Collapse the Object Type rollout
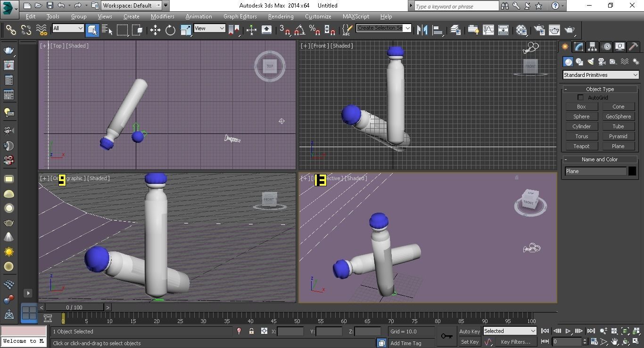 click(600, 89)
